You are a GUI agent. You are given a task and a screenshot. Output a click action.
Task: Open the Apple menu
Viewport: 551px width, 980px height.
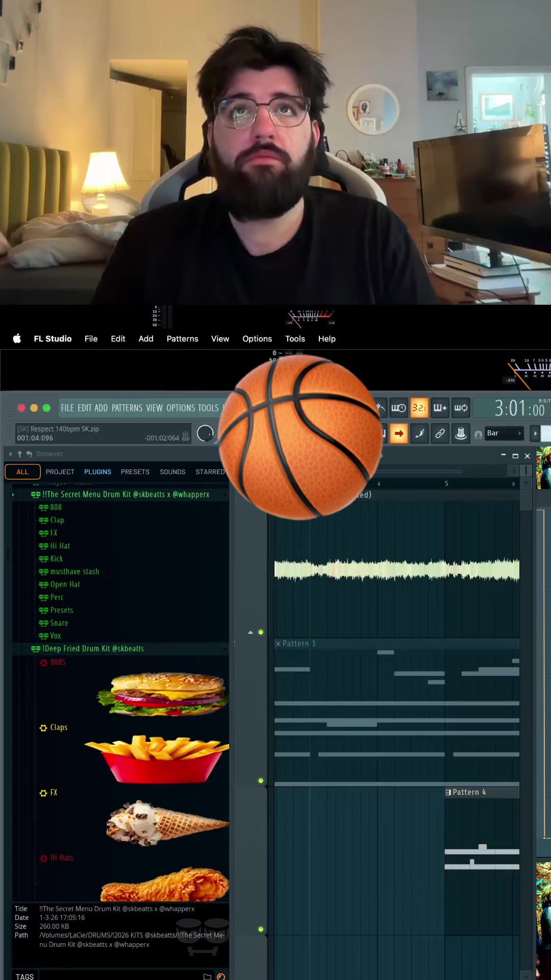click(17, 338)
